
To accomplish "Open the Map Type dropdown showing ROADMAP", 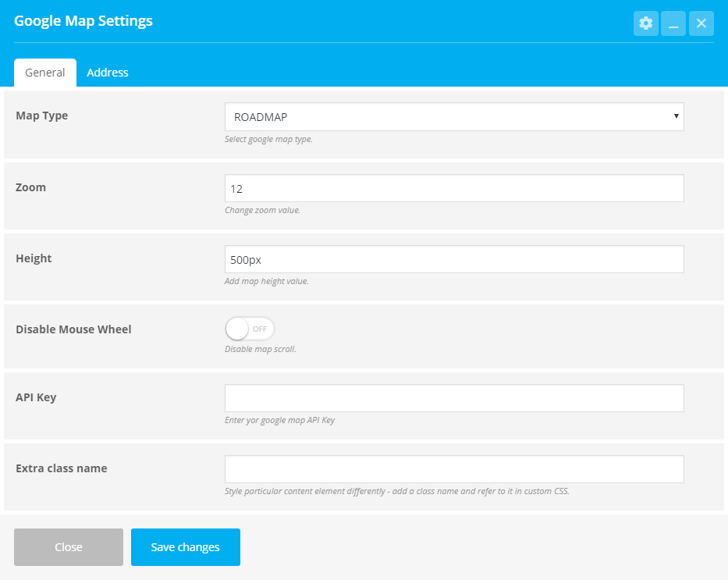I will (454, 116).
